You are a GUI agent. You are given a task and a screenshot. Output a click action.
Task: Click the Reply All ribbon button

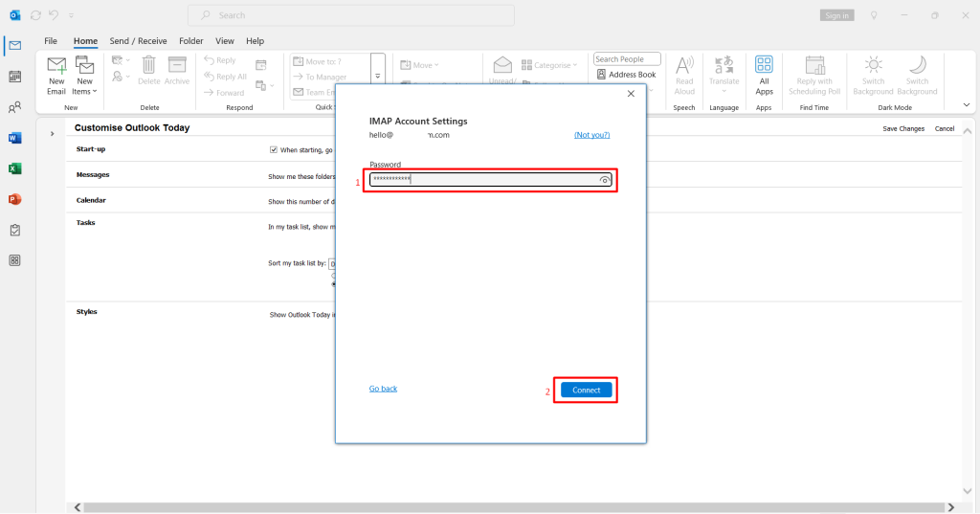pos(225,77)
